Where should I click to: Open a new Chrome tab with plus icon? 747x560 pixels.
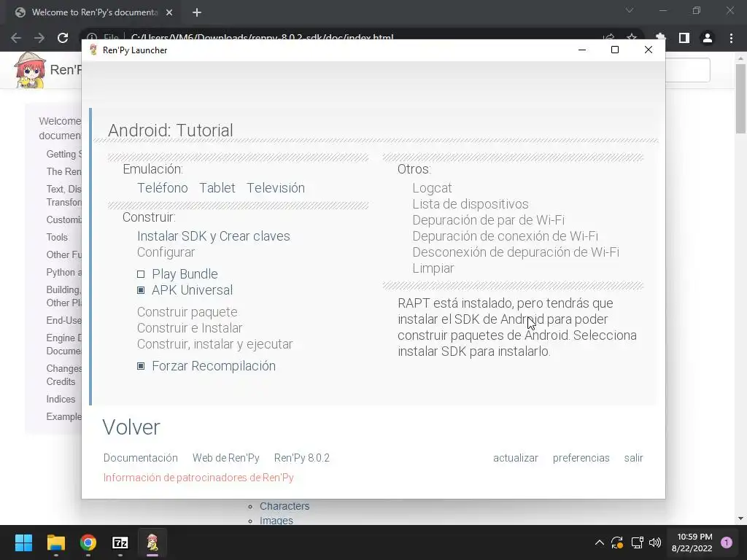tap(197, 12)
